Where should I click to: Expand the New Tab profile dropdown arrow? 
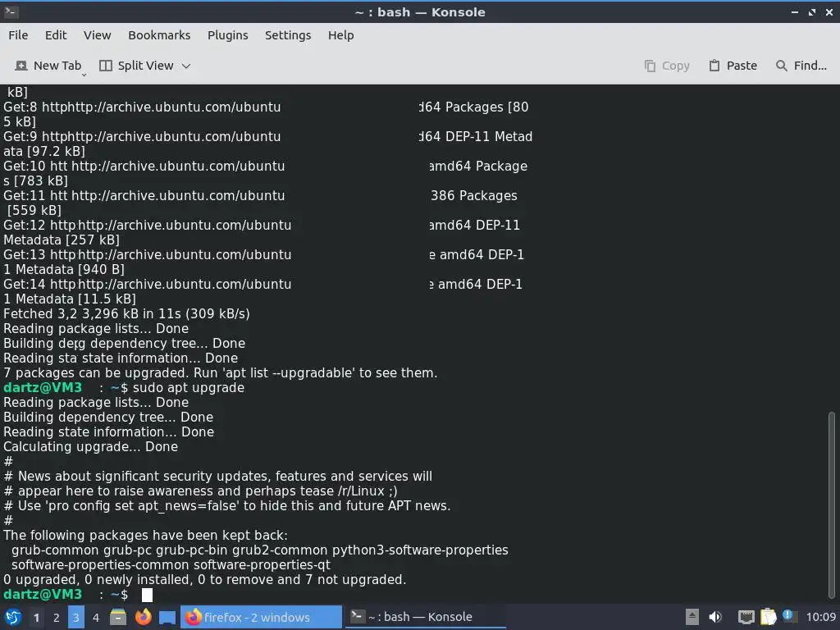pyautogui.click(x=84, y=75)
